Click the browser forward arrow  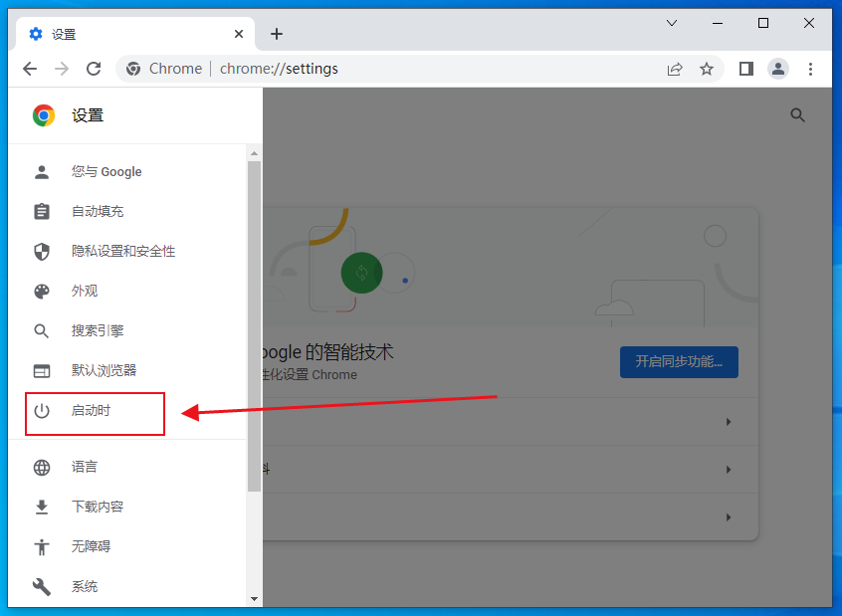coord(62,69)
